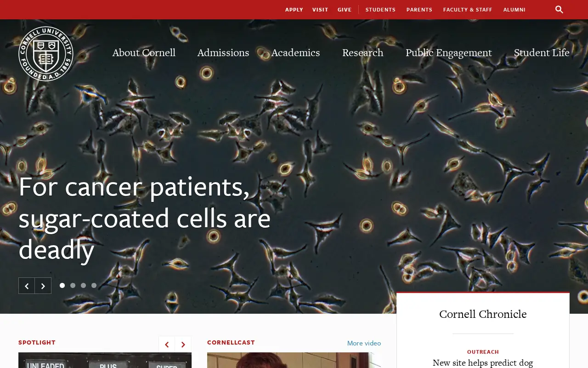The height and width of the screenshot is (368, 588).
Task: Open the Academics menu
Action: pos(295,52)
